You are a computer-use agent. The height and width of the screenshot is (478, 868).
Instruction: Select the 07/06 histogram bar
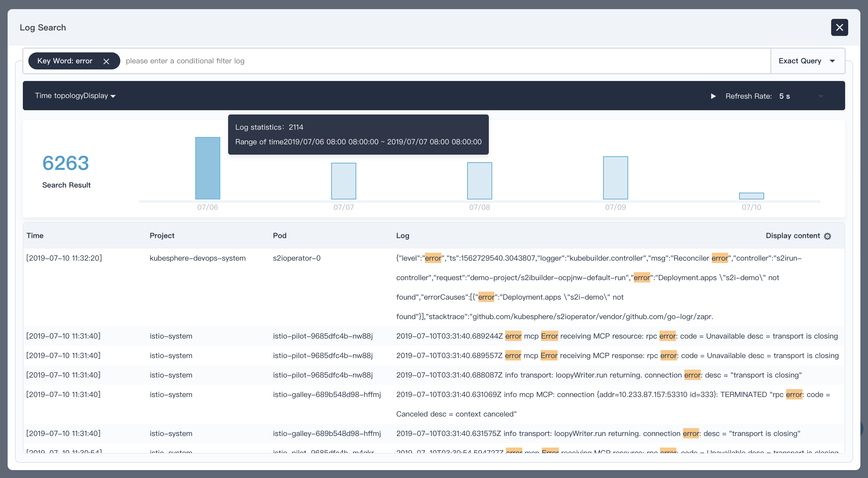pos(208,168)
